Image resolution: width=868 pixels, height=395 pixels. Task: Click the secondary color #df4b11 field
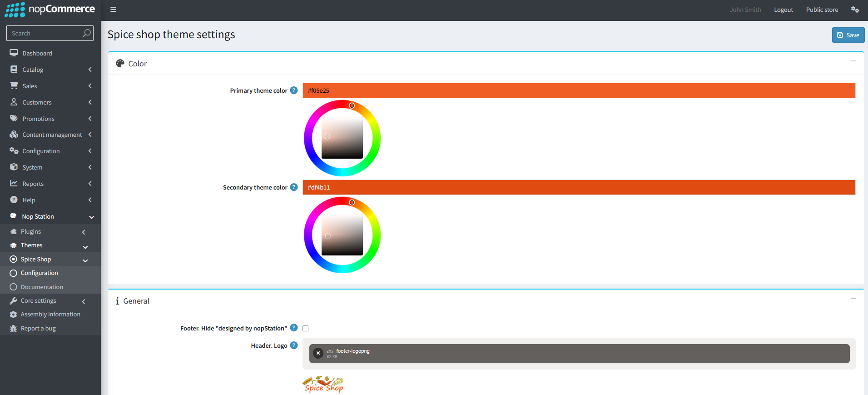tap(579, 187)
